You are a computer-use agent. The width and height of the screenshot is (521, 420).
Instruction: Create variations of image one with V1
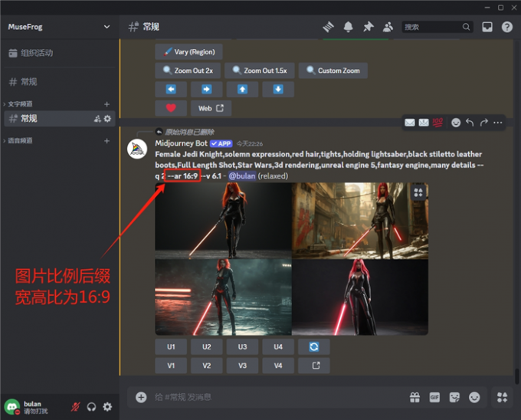[x=171, y=366]
